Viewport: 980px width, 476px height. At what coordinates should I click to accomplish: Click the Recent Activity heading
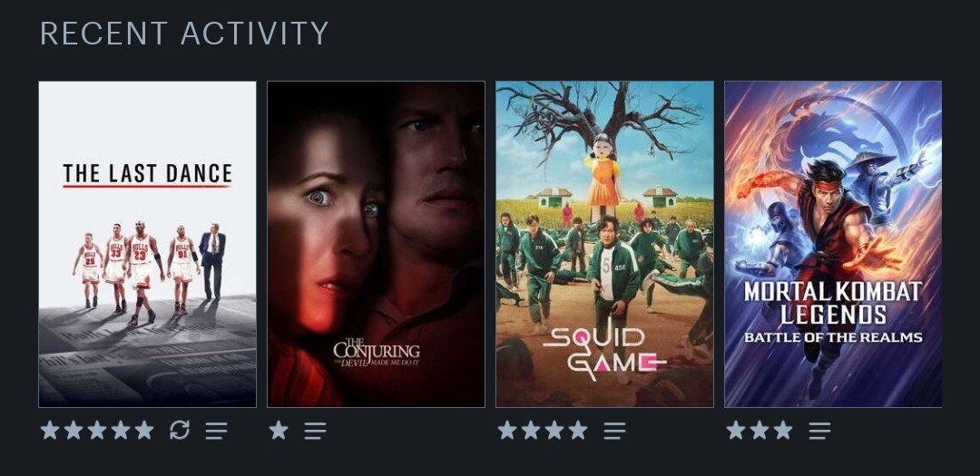[x=184, y=34]
